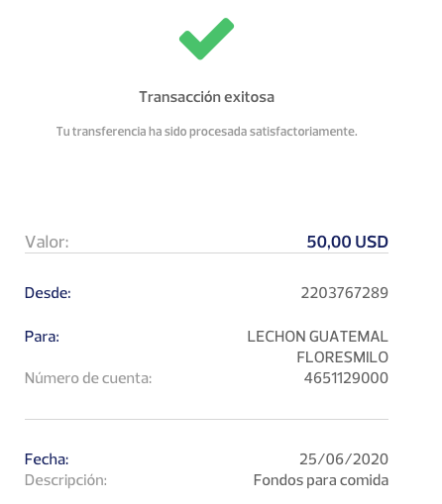
Task: Click the word USD in amount
Action: 372,242
